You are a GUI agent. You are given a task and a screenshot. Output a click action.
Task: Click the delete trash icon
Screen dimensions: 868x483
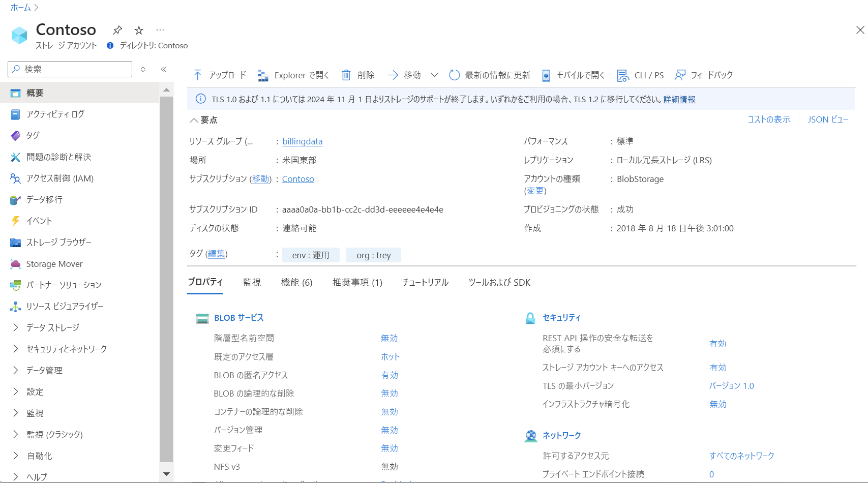346,75
